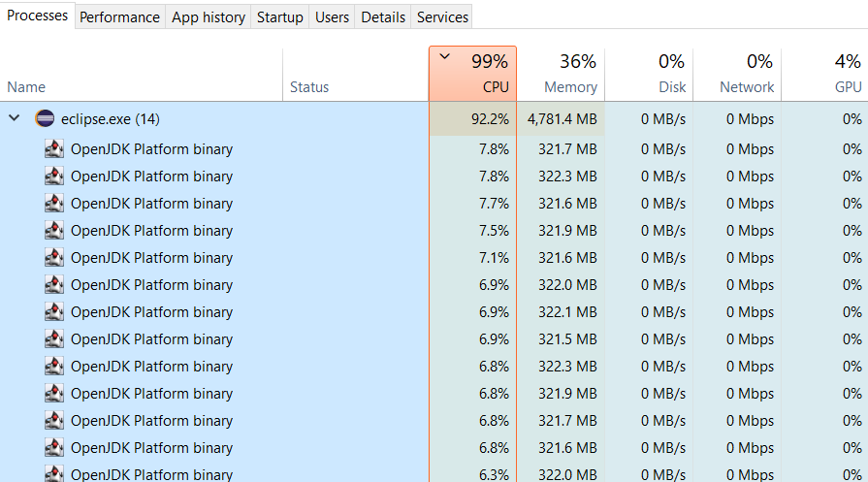The height and width of the screenshot is (482, 868).
Task: Switch to the Performance tab
Action: 119,17
